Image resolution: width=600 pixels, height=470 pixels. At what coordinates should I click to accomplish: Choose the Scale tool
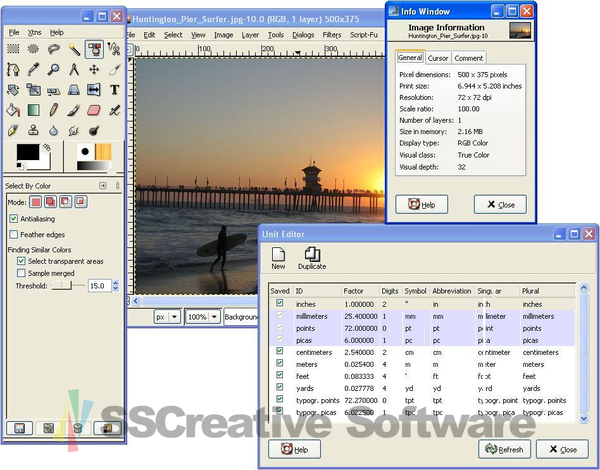coord(33,90)
